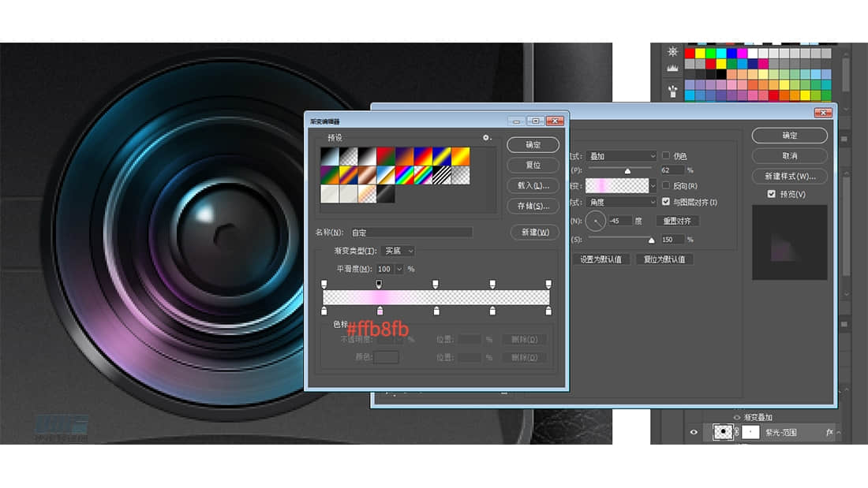Click the 名称 name field containing 自定
The width and height of the screenshot is (868, 488).
tap(411, 233)
